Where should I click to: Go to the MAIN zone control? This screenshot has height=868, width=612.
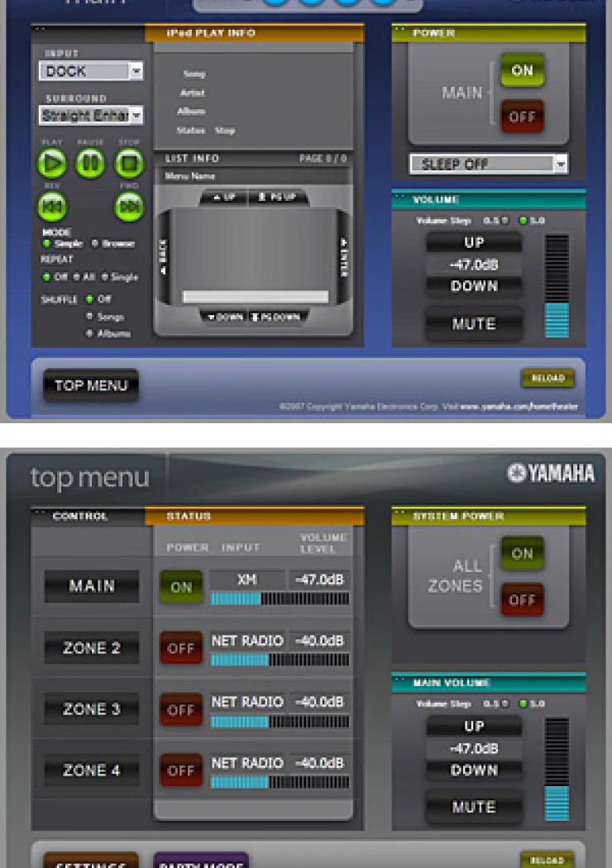(92, 586)
